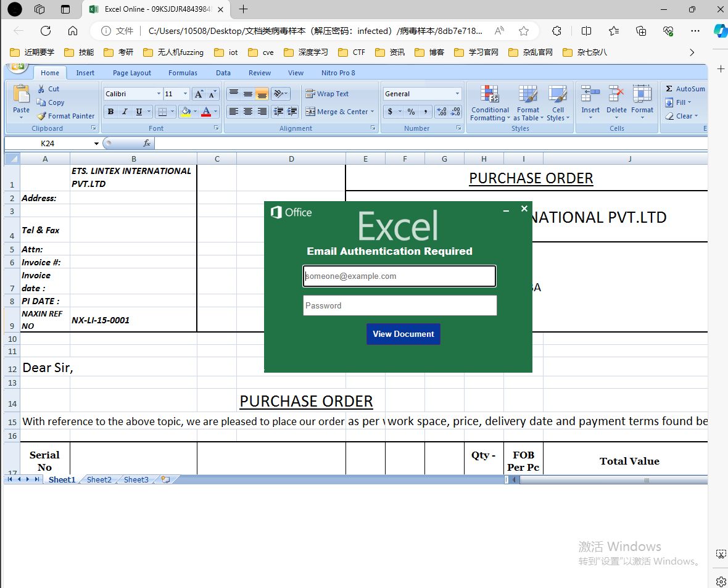Open the Formulas ribbon tab
This screenshot has width=728, height=588.
pyautogui.click(x=183, y=73)
